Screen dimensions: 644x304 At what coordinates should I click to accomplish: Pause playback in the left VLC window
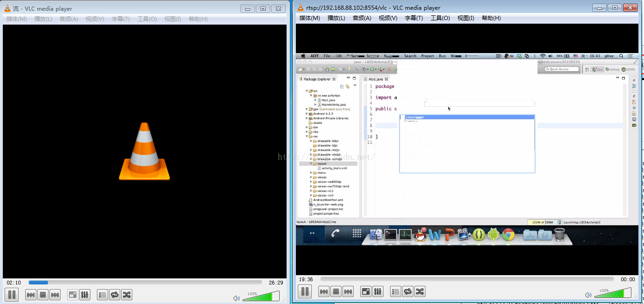[12, 295]
